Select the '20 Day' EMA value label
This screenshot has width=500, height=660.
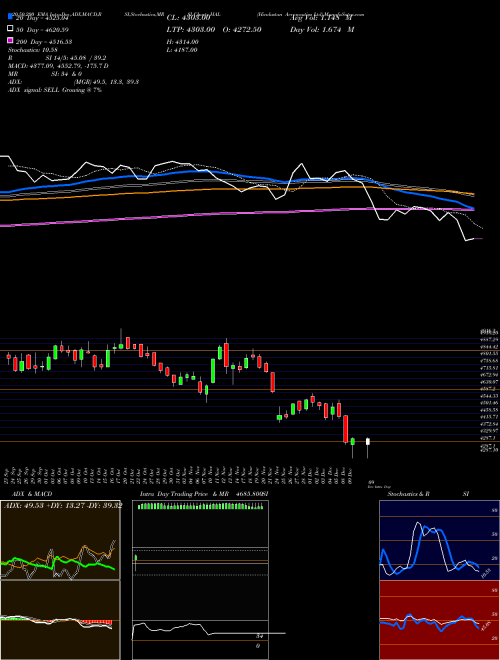click(x=42, y=18)
